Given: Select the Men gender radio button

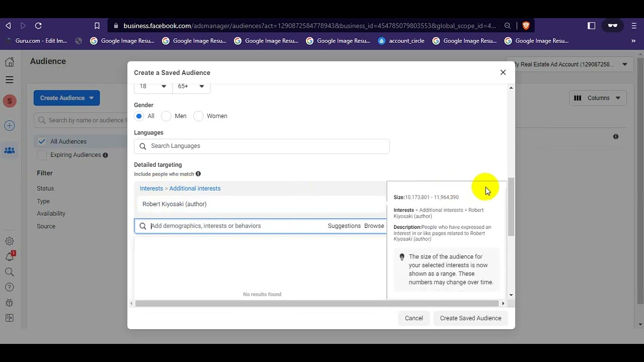Looking at the screenshot, I should click(x=167, y=116).
